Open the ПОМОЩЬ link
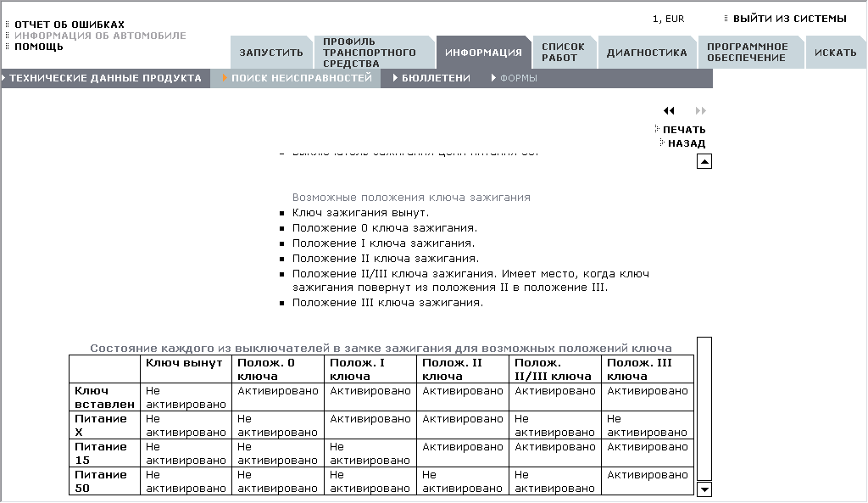 (39, 47)
